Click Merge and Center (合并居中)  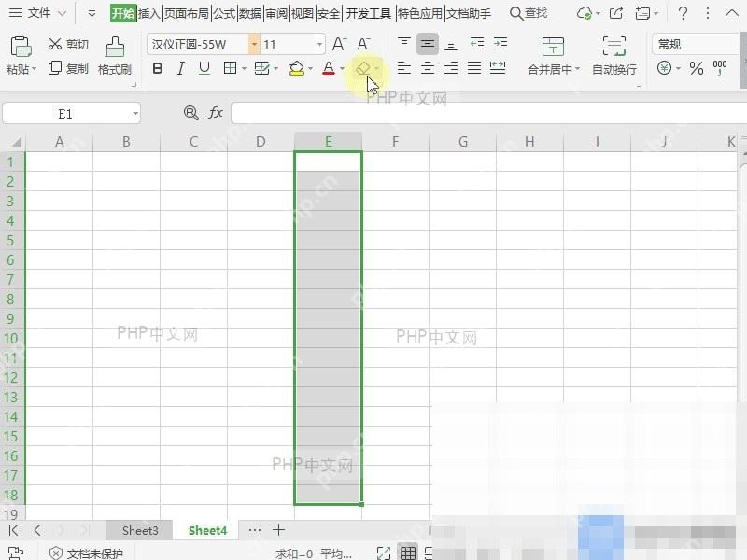click(x=553, y=56)
